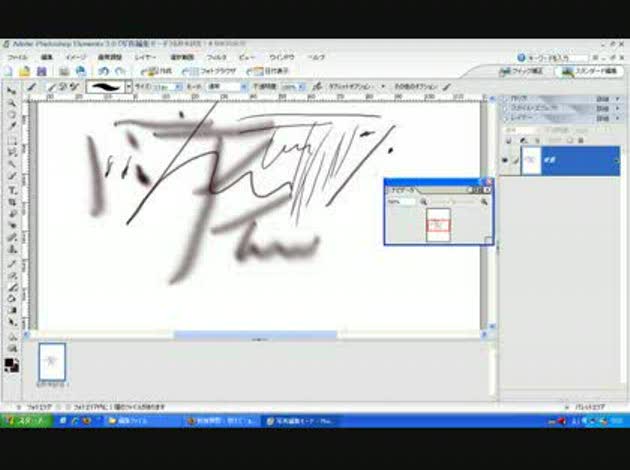Select the Zoom tool in the toolbox
This screenshot has width=630, height=470.
tap(12, 103)
